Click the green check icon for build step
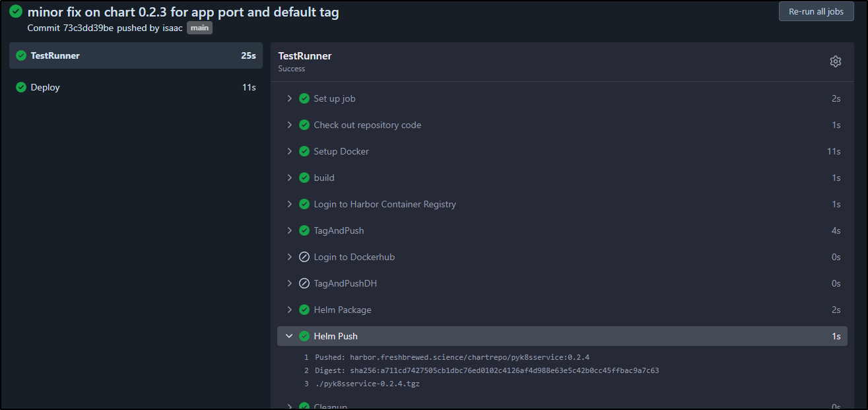This screenshot has height=410, width=868. coord(304,178)
